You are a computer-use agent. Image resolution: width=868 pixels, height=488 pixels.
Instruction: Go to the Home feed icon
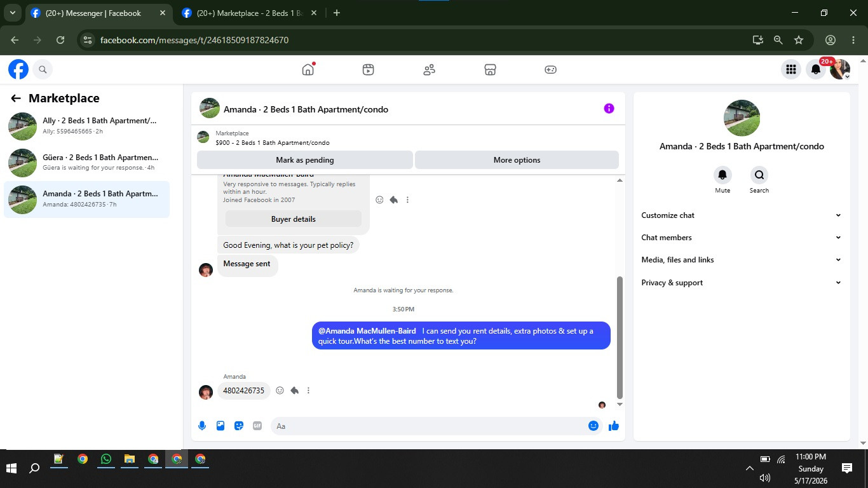308,69
